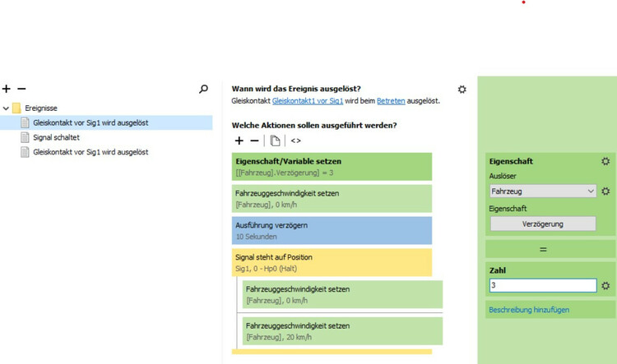Click gear icon beside Eigenschaft heading

[x=605, y=162]
